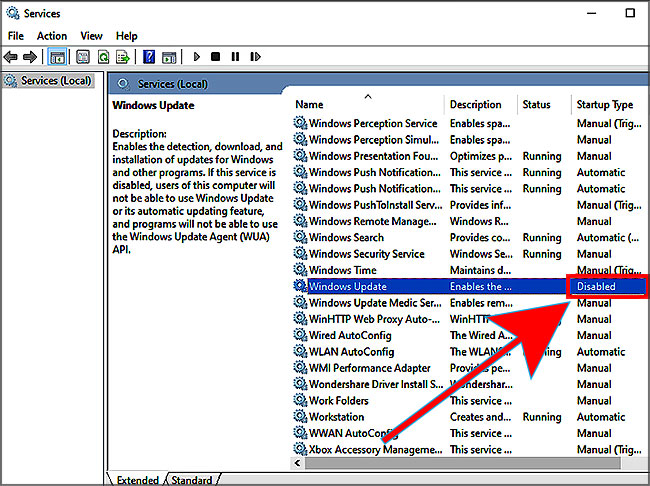The height and width of the screenshot is (486, 650).
Task: Select the highlighted Windows Update service
Action: coord(468,286)
